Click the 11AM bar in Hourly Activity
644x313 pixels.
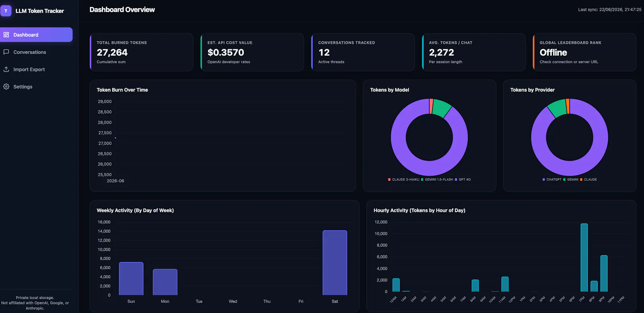click(x=505, y=284)
